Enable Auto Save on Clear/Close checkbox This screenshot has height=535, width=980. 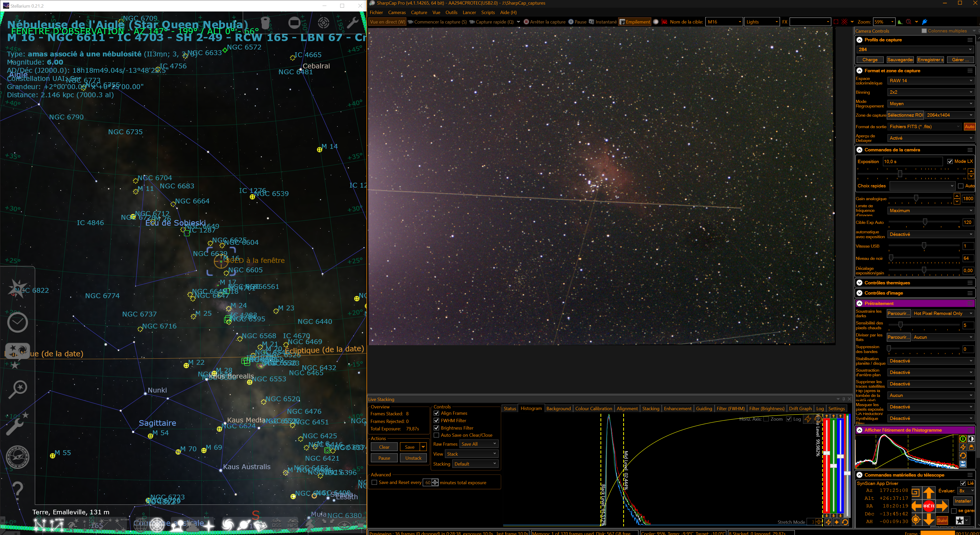click(x=436, y=435)
